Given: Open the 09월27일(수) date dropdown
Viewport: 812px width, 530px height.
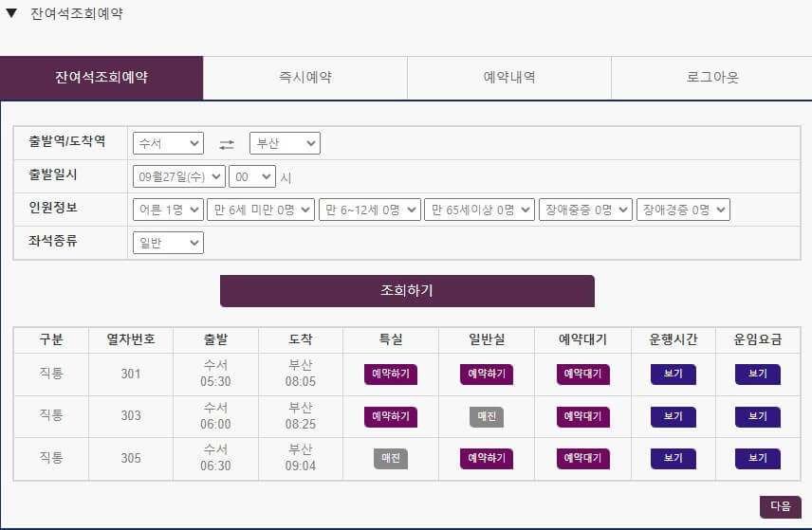Looking at the screenshot, I should click(x=179, y=176).
